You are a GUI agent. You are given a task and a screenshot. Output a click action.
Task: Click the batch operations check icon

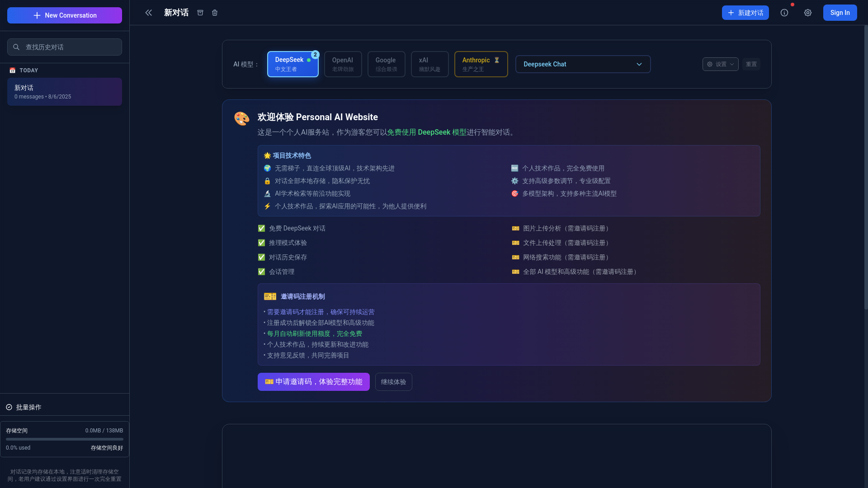9,407
